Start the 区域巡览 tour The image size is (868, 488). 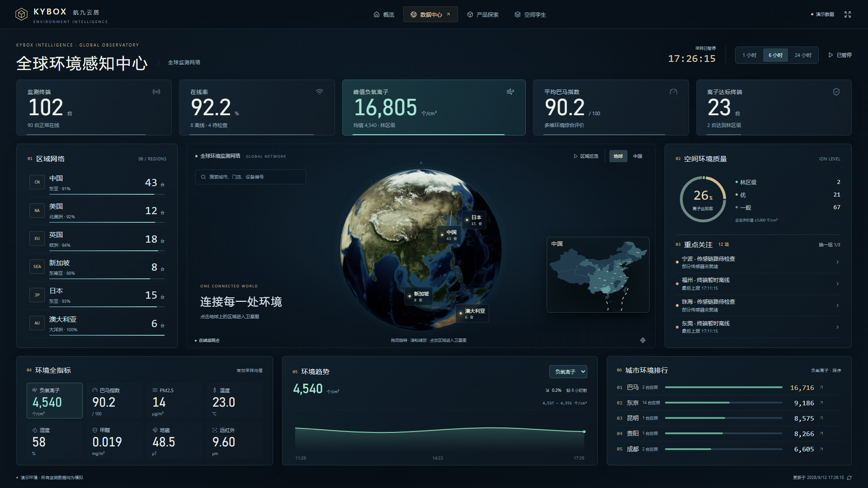pyautogui.click(x=586, y=156)
